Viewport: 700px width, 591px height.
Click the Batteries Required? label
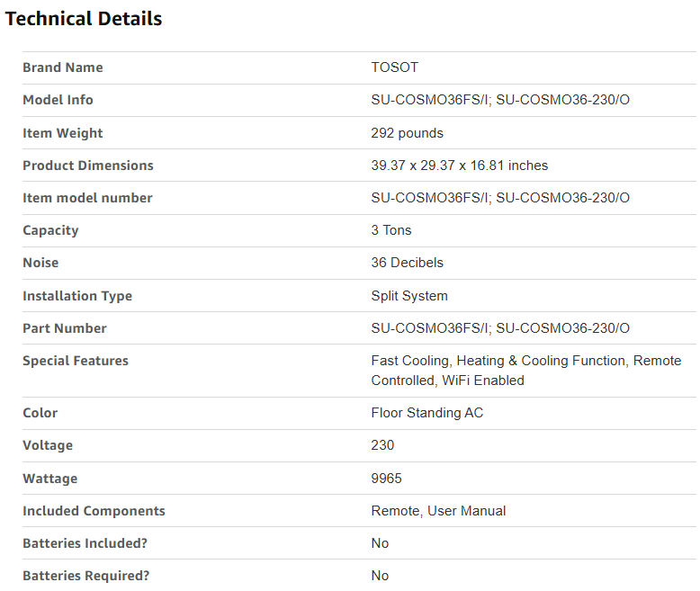(x=86, y=576)
